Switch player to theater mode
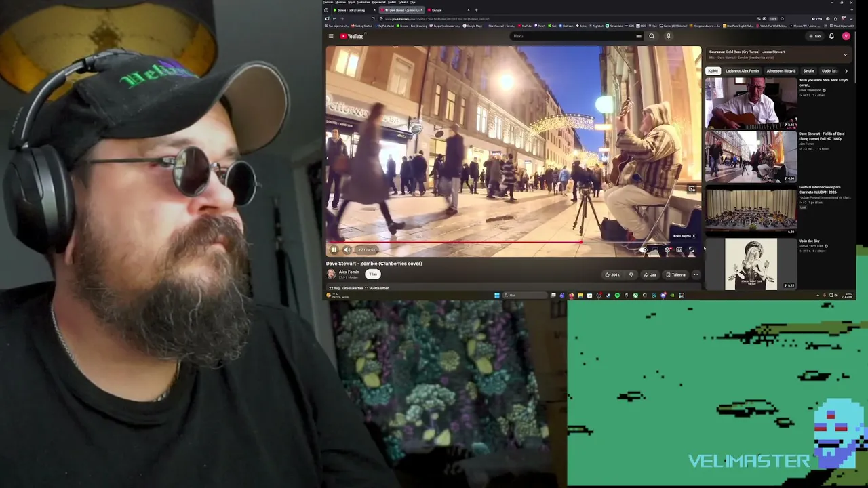Image resolution: width=868 pixels, height=488 pixels. coord(679,249)
